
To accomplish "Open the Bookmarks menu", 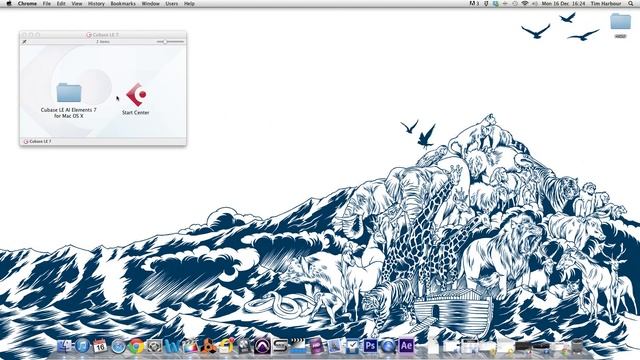I will coord(123,3).
